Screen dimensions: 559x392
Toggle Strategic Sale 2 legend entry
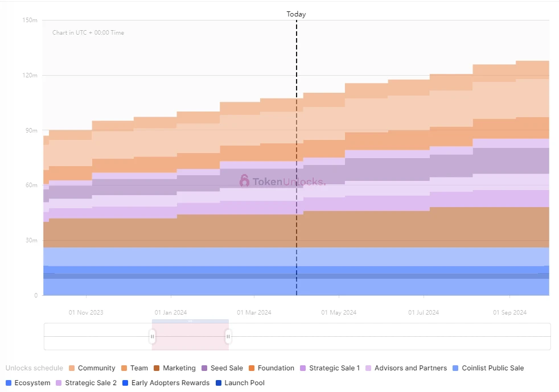coord(91,383)
